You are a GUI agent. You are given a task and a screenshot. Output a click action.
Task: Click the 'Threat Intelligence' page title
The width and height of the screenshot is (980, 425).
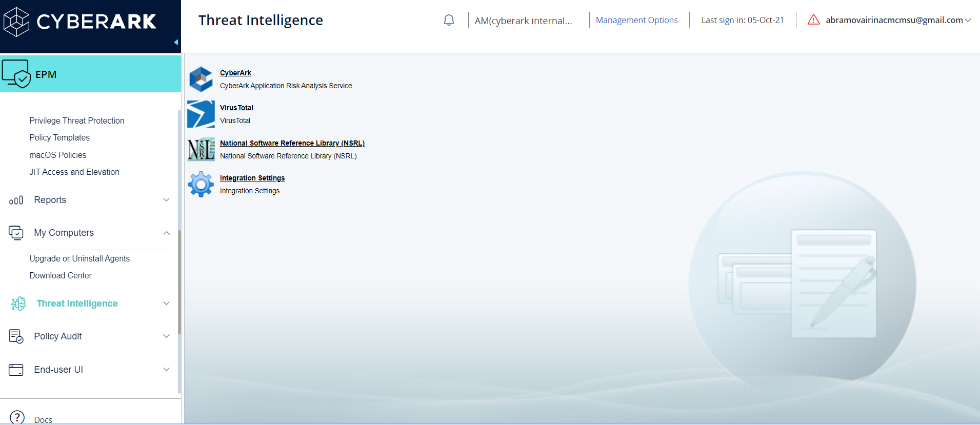point(261,20)
